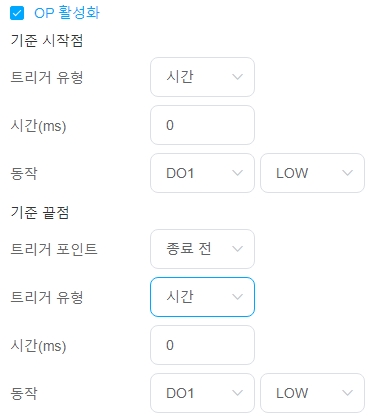Click 시간(ms) input field under 기준 끝점
387x416 pixels.
tap(202, 345)
